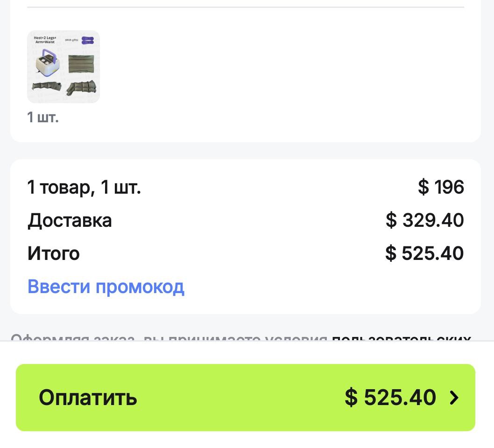Click the purple gift icon in thumbnail
The height and width of the screenshot is (448, 494).
[88, 40]
